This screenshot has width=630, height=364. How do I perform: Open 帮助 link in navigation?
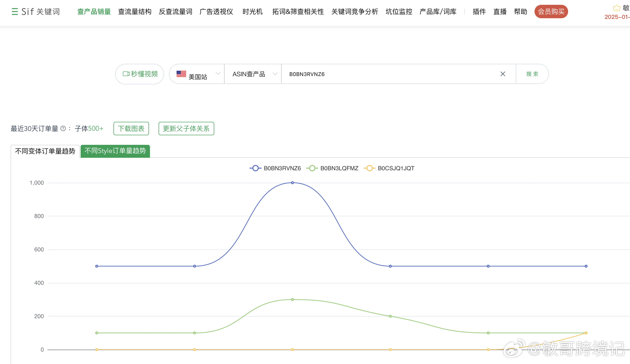coord(521,12)
